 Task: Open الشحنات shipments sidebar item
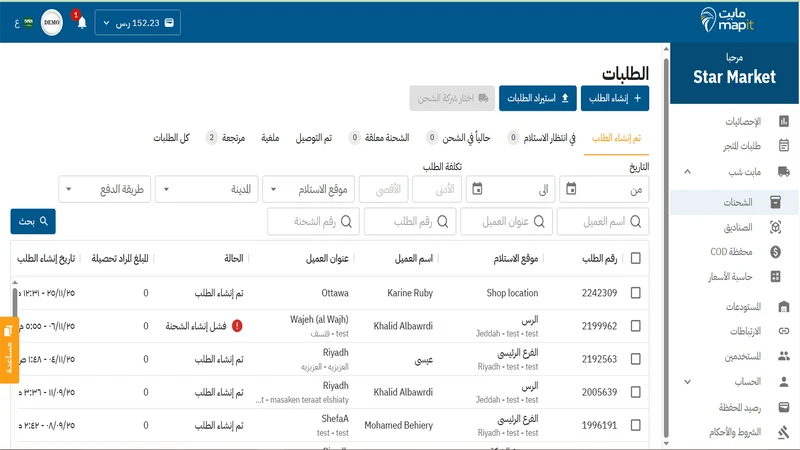tap(735, 202)
